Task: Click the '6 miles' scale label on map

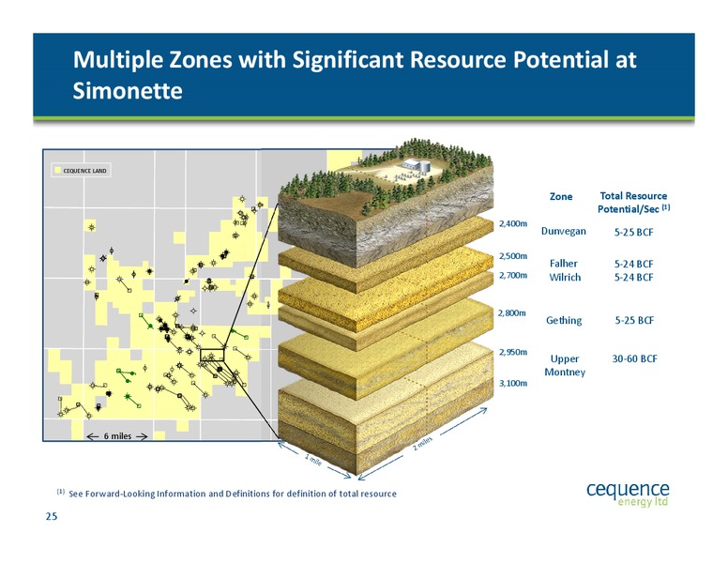Action: tap(117, 435)
